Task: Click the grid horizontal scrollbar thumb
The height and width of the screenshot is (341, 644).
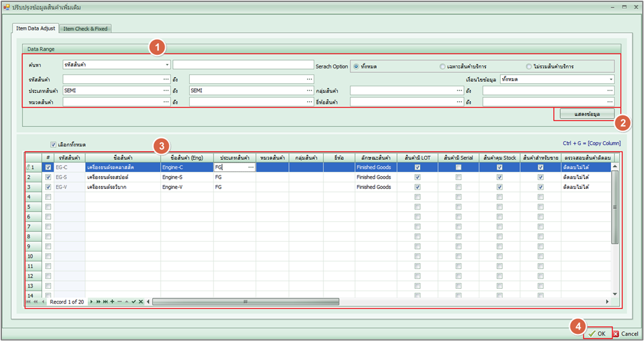Action: 245,302
